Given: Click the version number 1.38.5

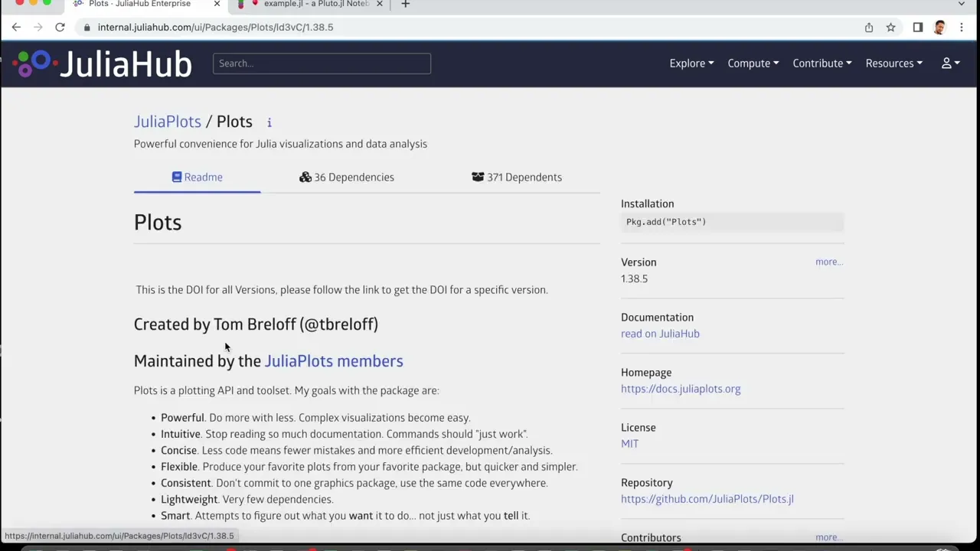Looking at the screenshot, I should coord(634,279).
